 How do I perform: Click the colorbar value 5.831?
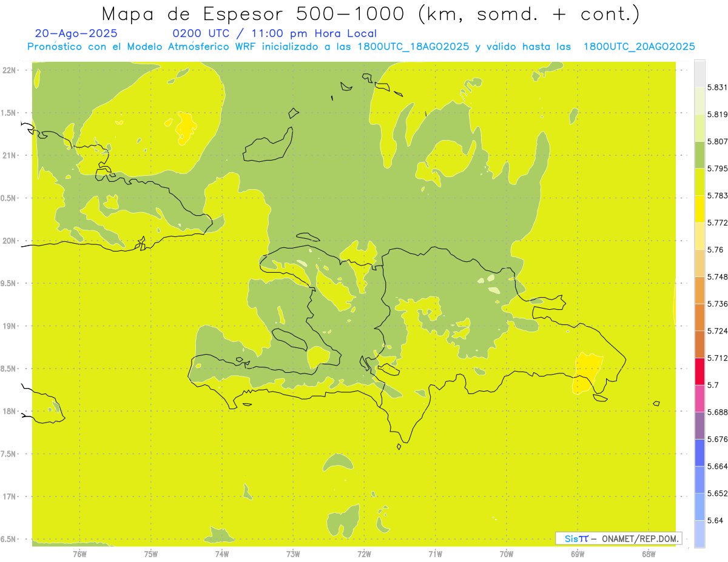[x=717, y=87]
